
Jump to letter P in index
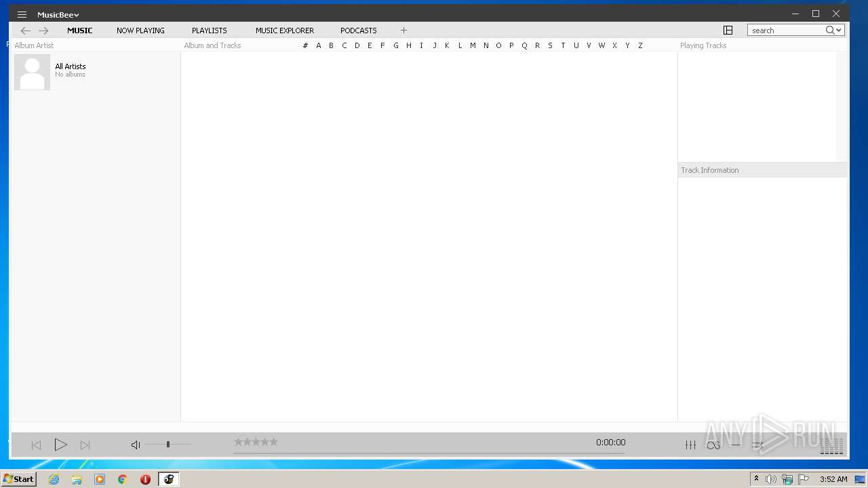[x=511, y=45]
